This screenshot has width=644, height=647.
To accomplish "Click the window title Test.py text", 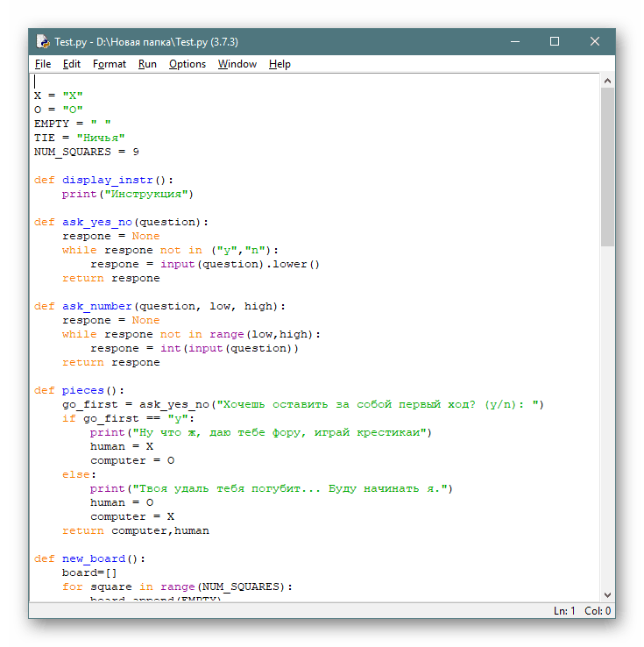I will point(146,42).
